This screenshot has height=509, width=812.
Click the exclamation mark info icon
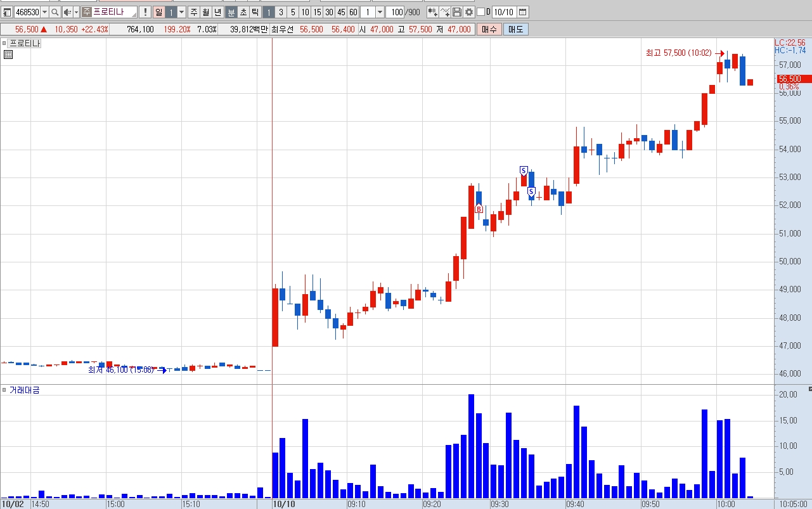(x=145, y=12)
